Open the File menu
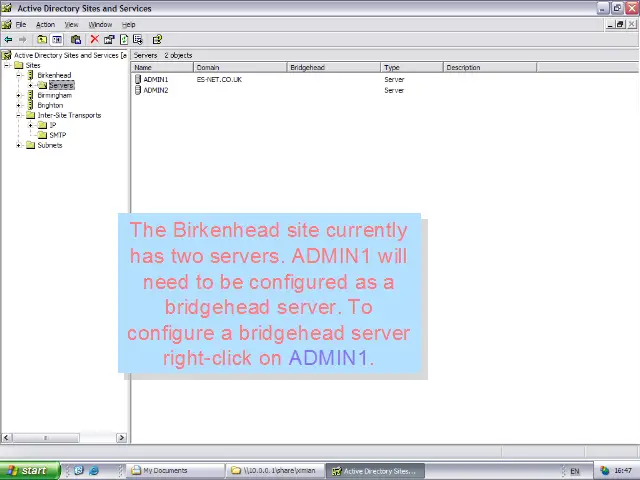Image resolution: width=640 pixels, height=480 pixels. point(21,24)
